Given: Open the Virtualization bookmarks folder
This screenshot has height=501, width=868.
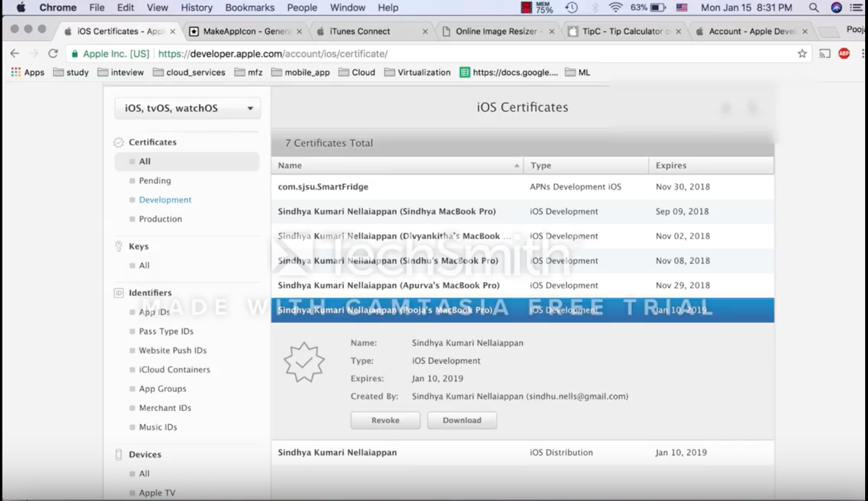Looking at the screenshot, I should click(x=417, y=72).
